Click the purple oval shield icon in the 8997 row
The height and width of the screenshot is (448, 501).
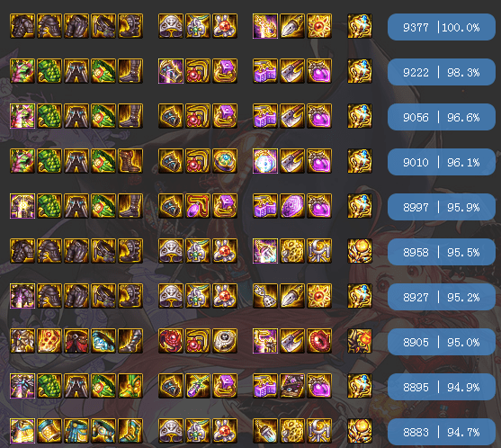(292, 206)
